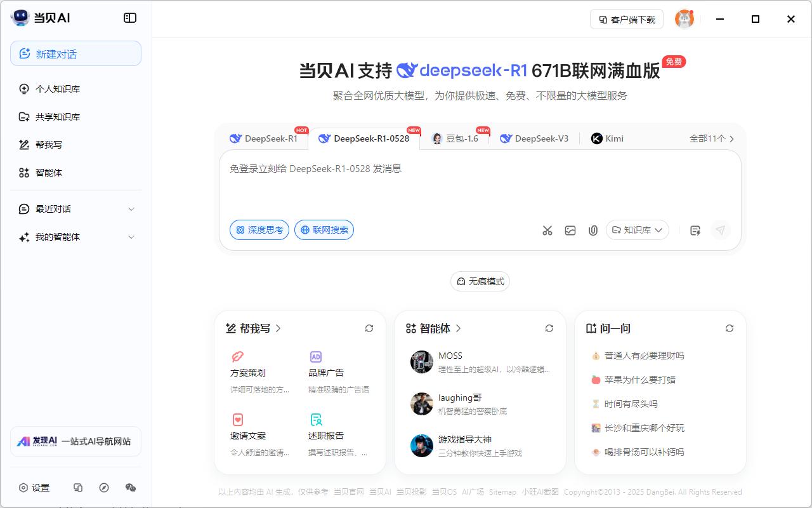812x508 pixels.
Task: Click the send message arrow icon
Action: 720,230
